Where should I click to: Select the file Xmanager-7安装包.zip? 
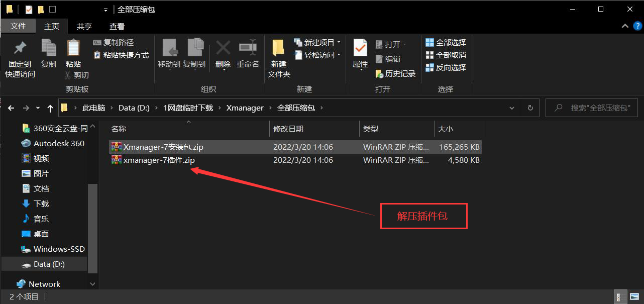295,147
